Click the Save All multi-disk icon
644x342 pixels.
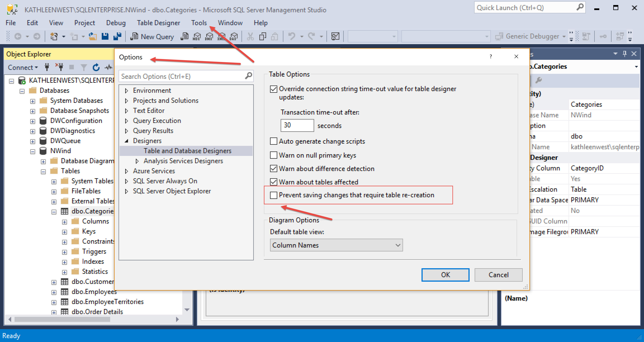coord(117,37)
